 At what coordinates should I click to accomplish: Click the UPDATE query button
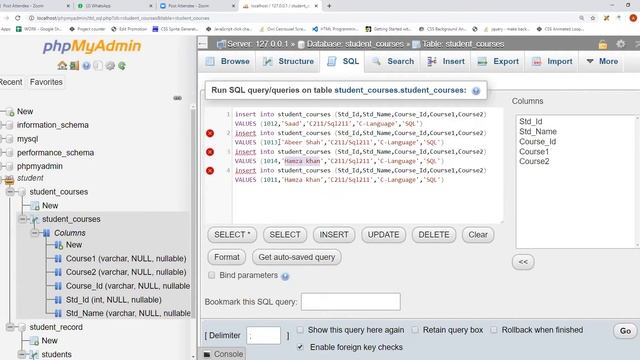pyautogui.click(x=383, y=235)
